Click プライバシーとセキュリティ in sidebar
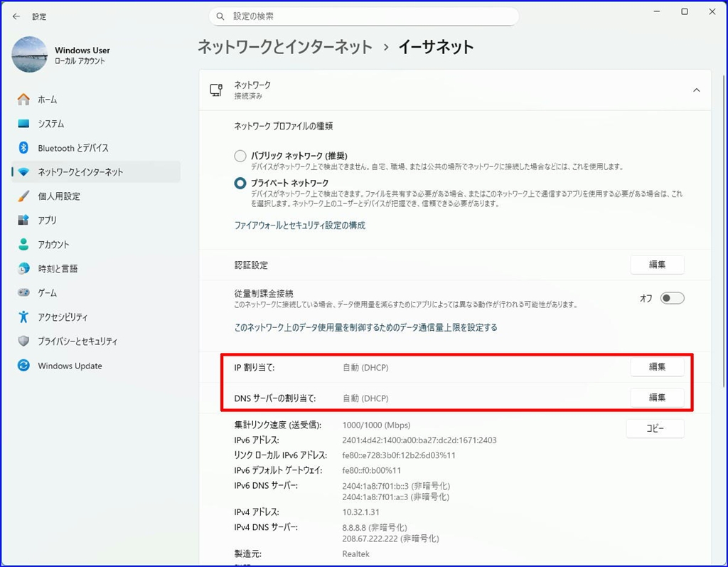 pos(96,341)
